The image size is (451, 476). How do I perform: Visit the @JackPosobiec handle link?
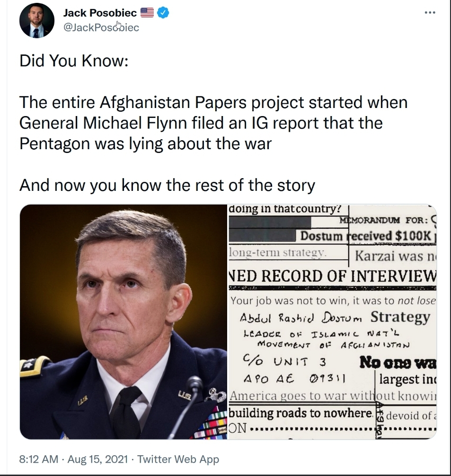[101, 27]
